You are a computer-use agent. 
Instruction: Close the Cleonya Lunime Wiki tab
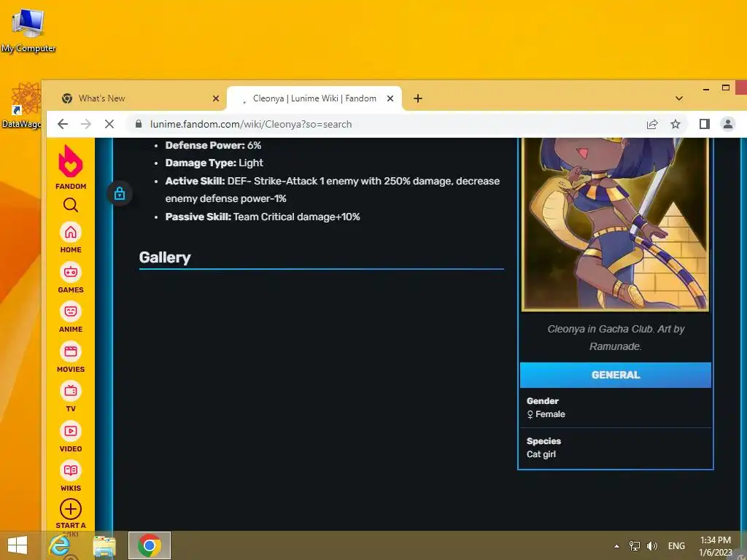390,98
